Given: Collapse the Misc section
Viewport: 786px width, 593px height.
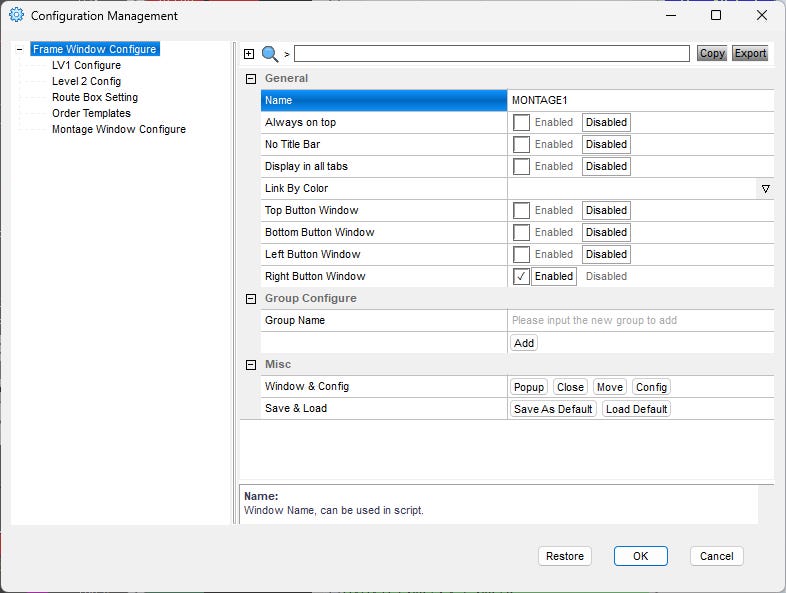Looking at the screenshot, I should point(251,365).
